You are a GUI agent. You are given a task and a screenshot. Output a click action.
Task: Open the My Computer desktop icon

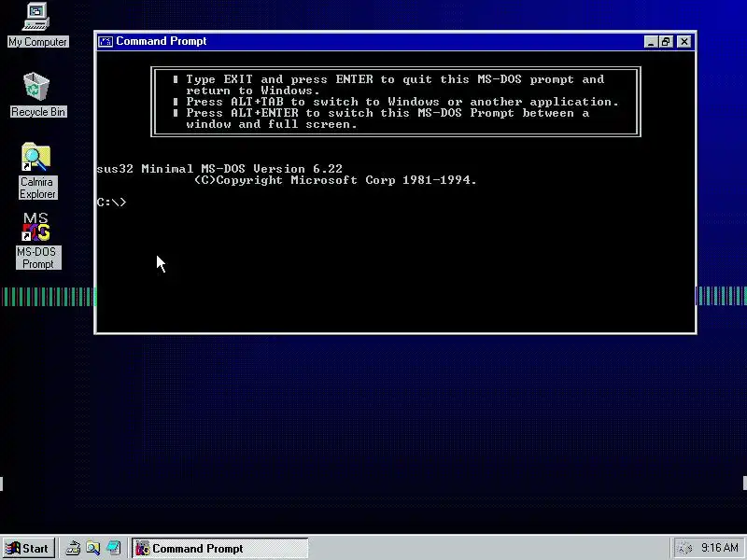tap(37, 24)
